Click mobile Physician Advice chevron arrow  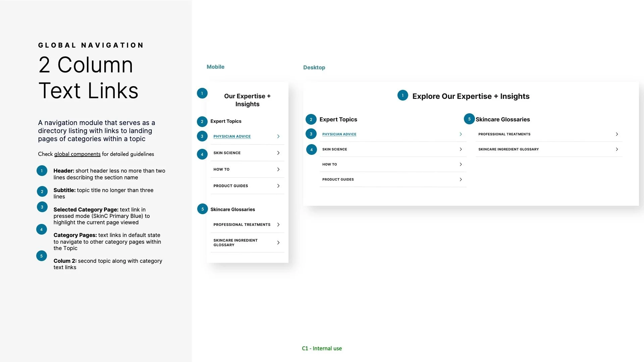278,136
